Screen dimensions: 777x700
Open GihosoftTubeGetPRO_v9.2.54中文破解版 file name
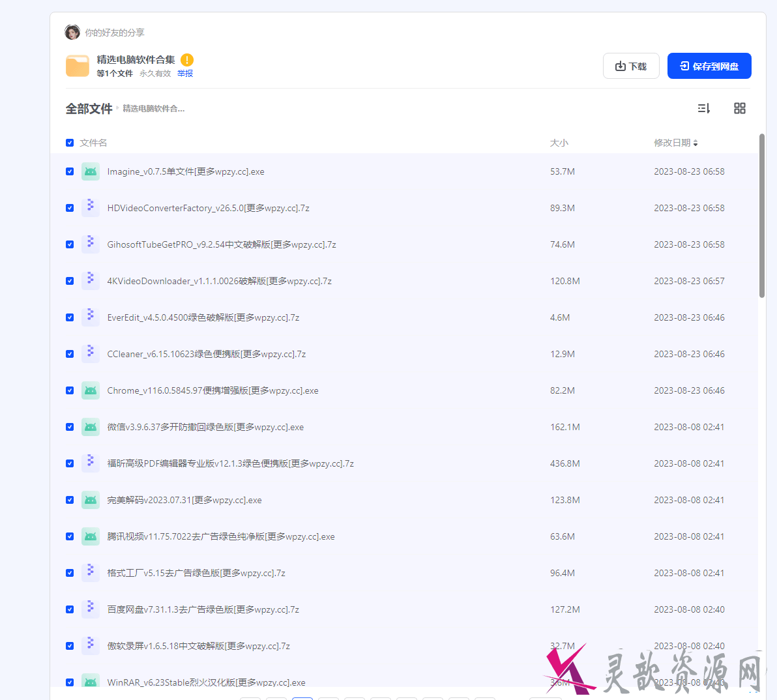point(222,244)
